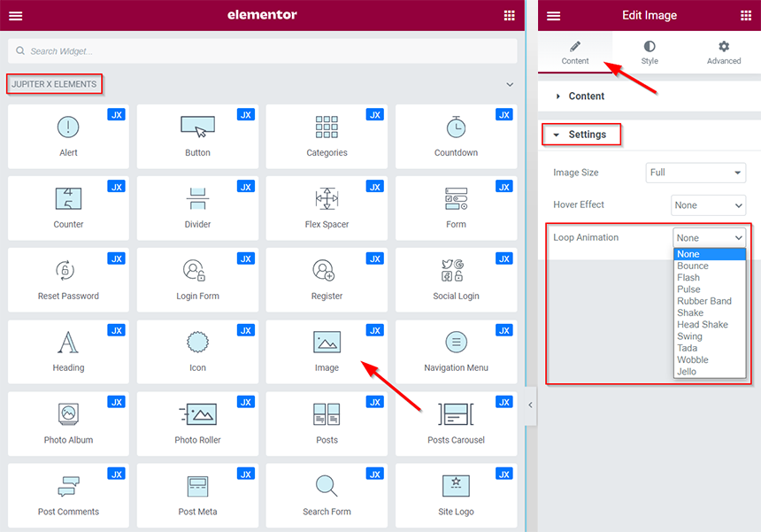Select the Button widget
Viewport: 761px width, 532px height.
197,136
